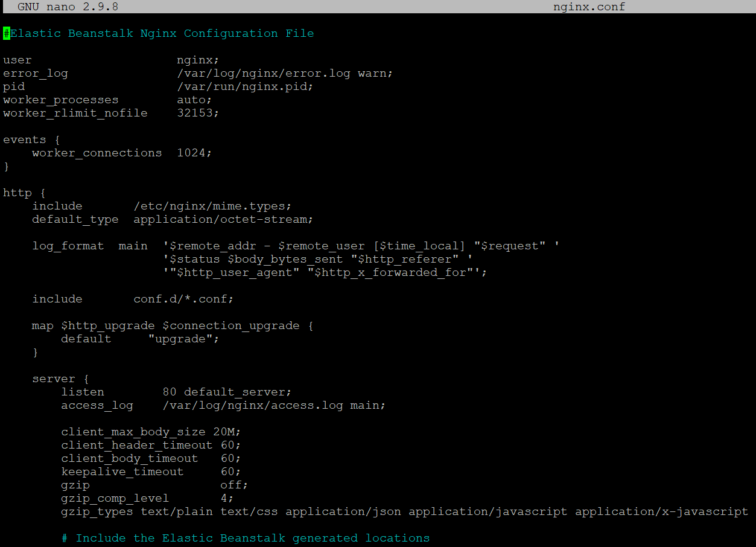Click the '32153;' value
Image resolution: width=756 pixels, height=547 pixels.
(x=199, y=113)
